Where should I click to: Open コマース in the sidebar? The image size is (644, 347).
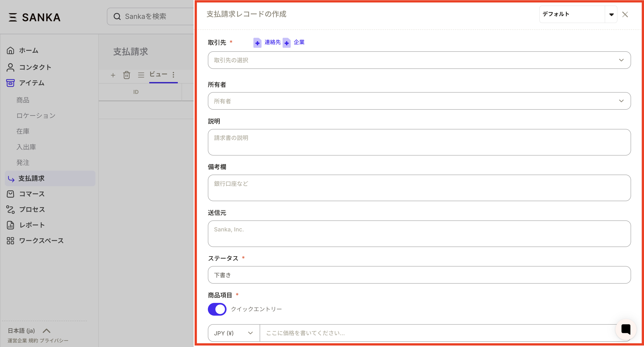(32, 194)
